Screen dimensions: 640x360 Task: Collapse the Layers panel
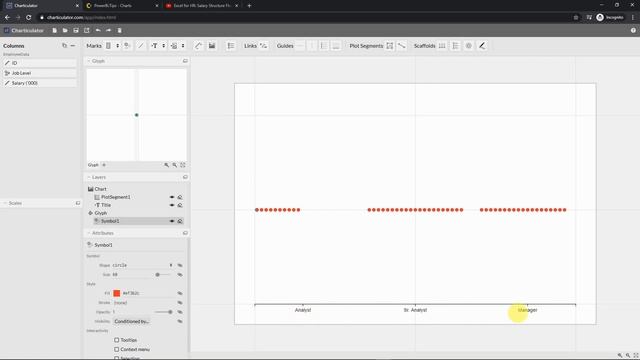tap(89, 177)
